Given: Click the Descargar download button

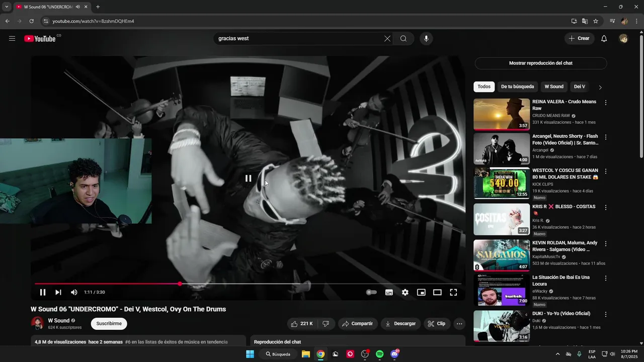Looking at the screenshot, I should click(x=401, y=324).
